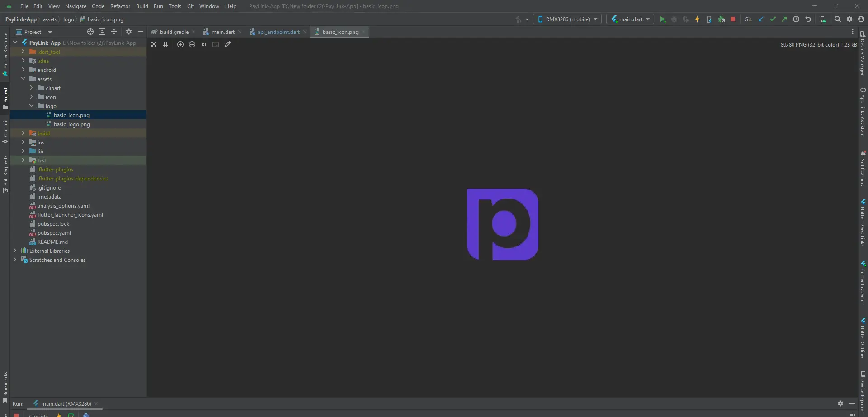Open main.dart run configuration dropdown
The width and height of the screenshot is (868, 417).
630,19
